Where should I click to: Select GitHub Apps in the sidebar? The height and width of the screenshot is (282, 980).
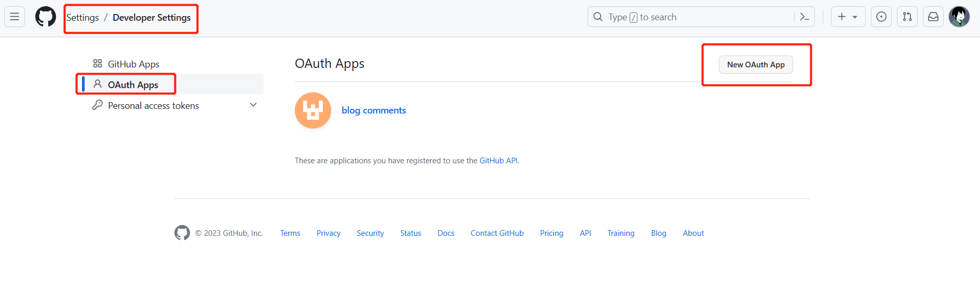(x=133, y=64)
